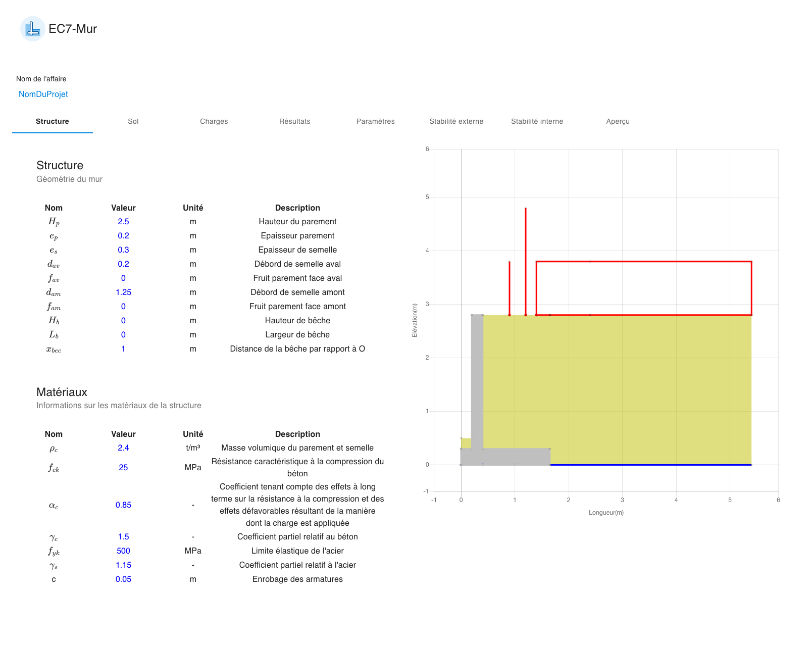Image resolution: width=812 pixels, height=645 pixels.
Task: Modify the ep parement thickness value 0.2
Action: pyautogui.click(x=123, y=235)
